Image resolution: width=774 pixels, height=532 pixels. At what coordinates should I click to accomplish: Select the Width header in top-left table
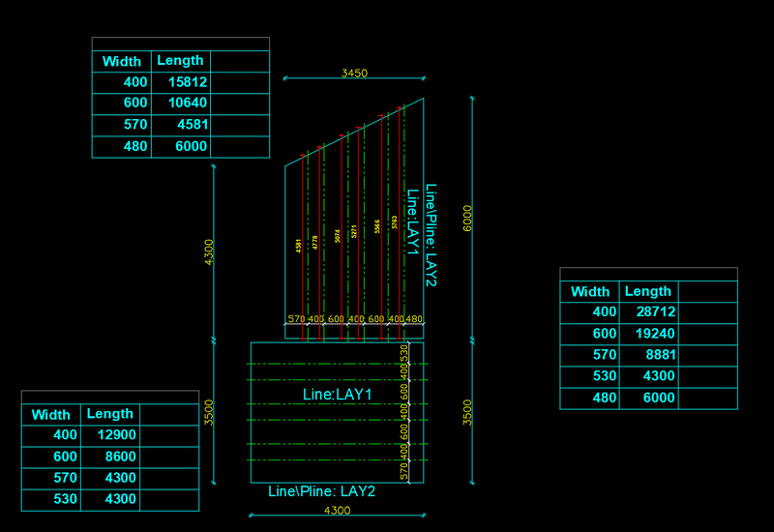(x=122, y=61)
